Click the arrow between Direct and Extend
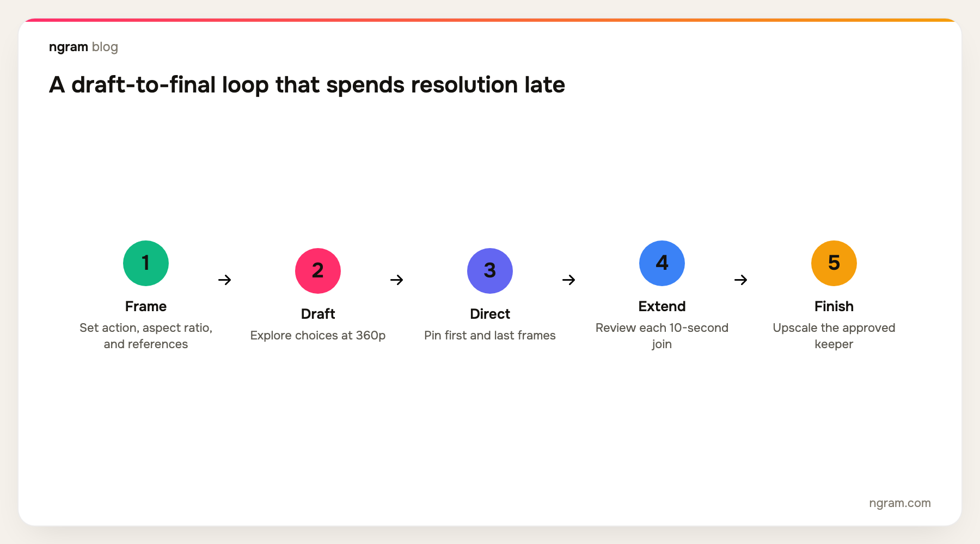Image resolution: width=980 pixels, height=544 pixels. (569, 280)
